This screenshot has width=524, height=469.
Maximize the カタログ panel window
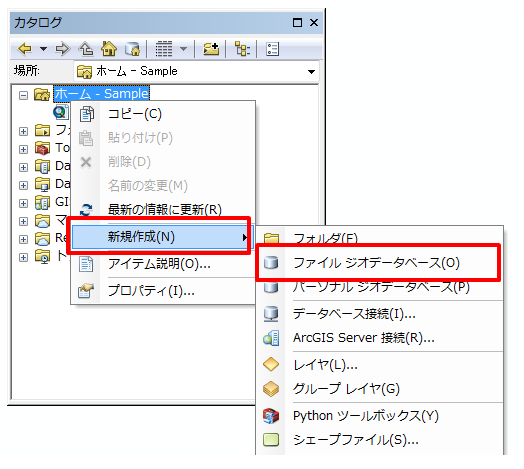297,22
